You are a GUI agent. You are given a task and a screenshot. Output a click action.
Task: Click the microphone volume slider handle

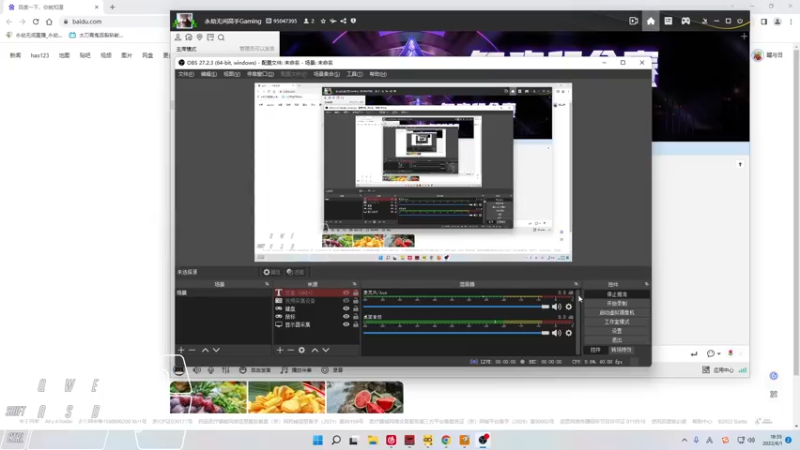[x=545, y=307]
